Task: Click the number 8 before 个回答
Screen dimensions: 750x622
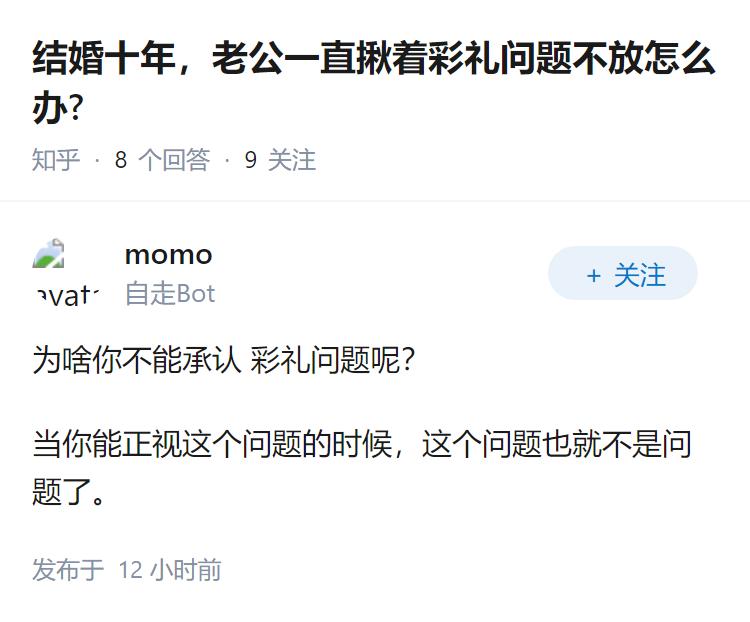Action: (x=121, y=160)
